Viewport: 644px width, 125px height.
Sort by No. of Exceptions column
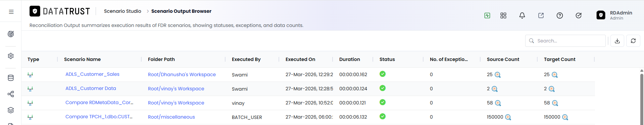click(x=449, y=59)
